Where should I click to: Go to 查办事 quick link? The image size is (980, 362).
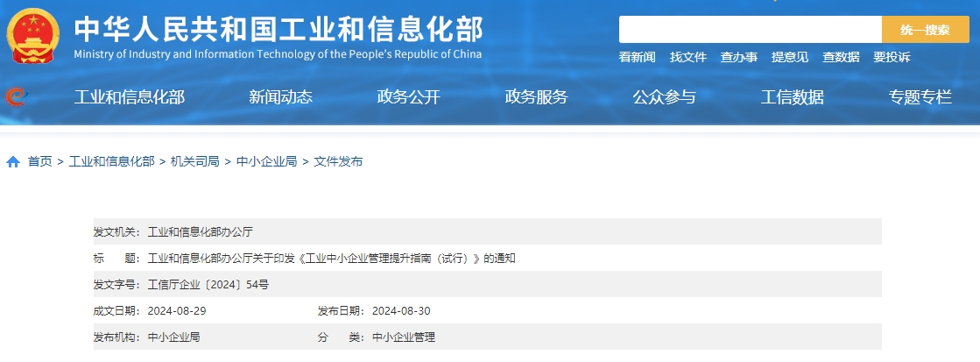point(738,57)
